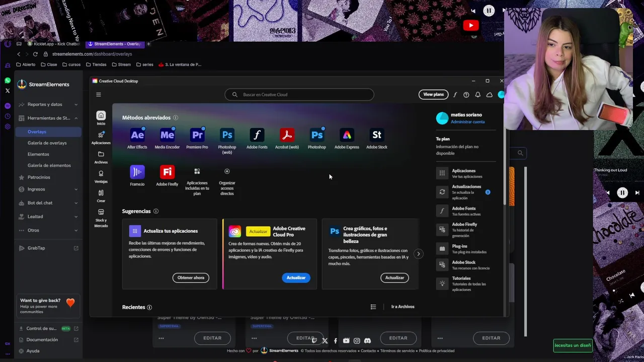Image resolution: width=644 pixels, height=362 pixels.
Task: Click 'Organizar accesos directos' plus icon
Action: (x=227, y=171)
